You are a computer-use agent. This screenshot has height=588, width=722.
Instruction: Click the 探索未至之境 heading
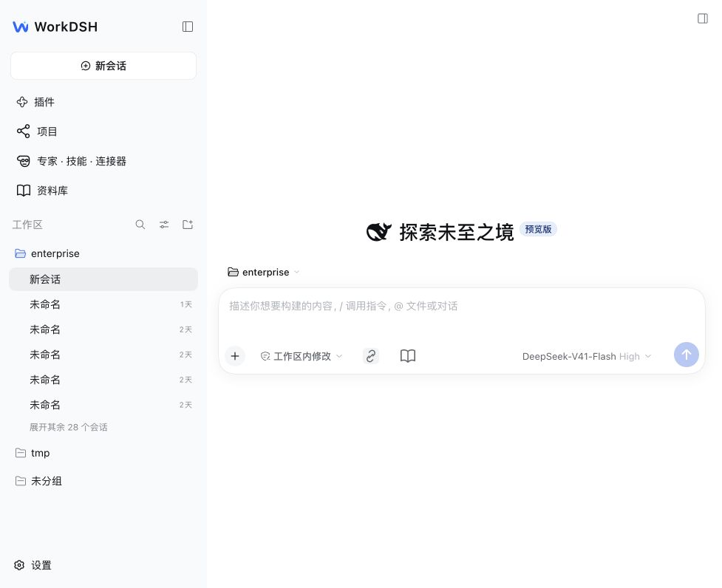click(456, 233)
